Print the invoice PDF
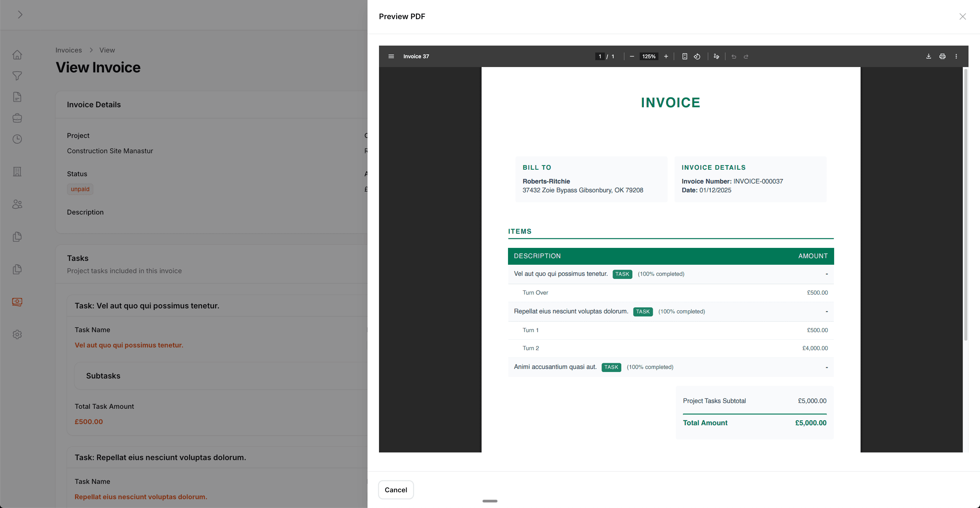 (x=942, y=56)
